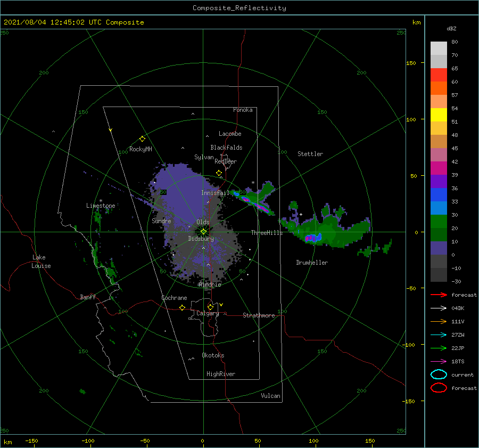Click the blue swatch below 36 dBZ
479x448 pixels.
[439, 195]
